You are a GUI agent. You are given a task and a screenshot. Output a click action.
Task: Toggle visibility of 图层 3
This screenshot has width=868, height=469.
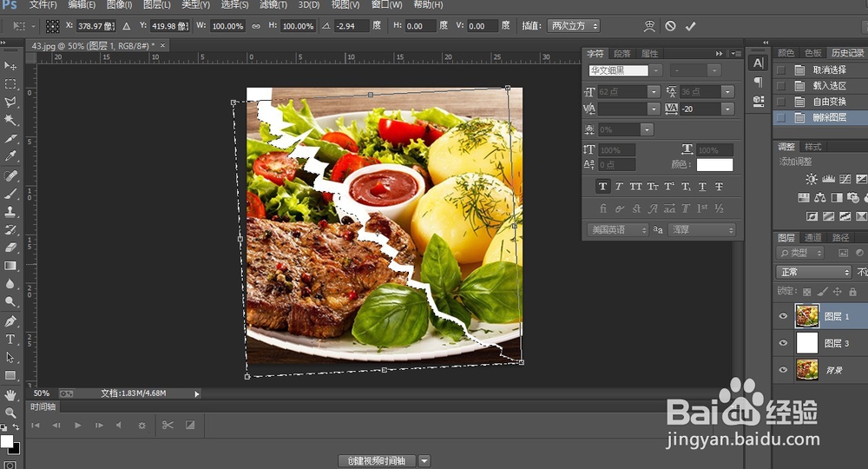click(x=783, y=343)
